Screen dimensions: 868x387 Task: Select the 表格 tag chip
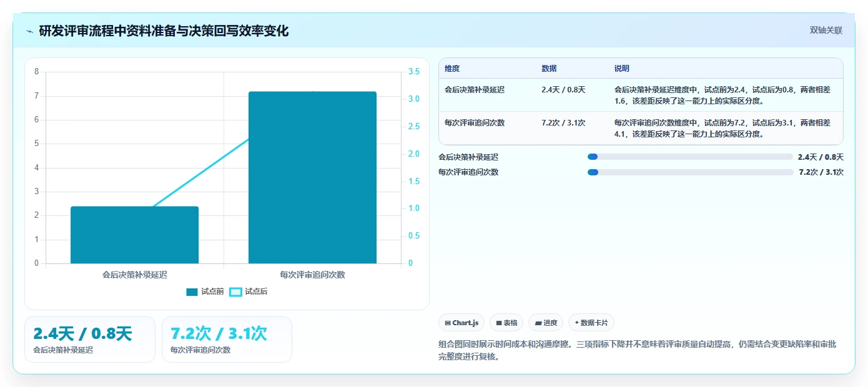tap(506, 323)
